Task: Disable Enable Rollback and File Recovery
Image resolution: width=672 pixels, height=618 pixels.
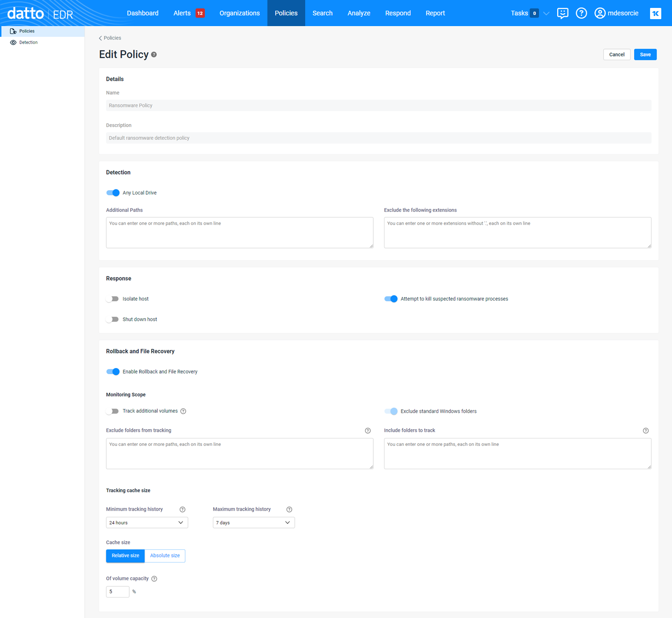Action: [113, 371]
